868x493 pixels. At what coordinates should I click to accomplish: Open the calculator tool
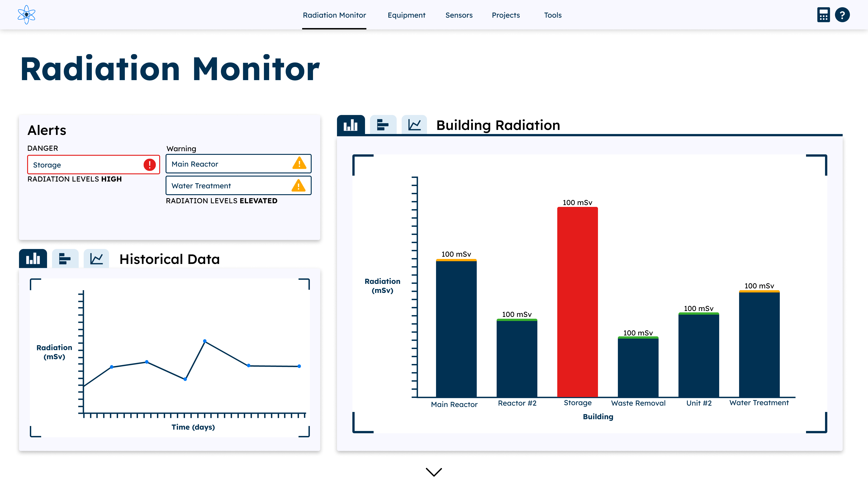(824, 15)
